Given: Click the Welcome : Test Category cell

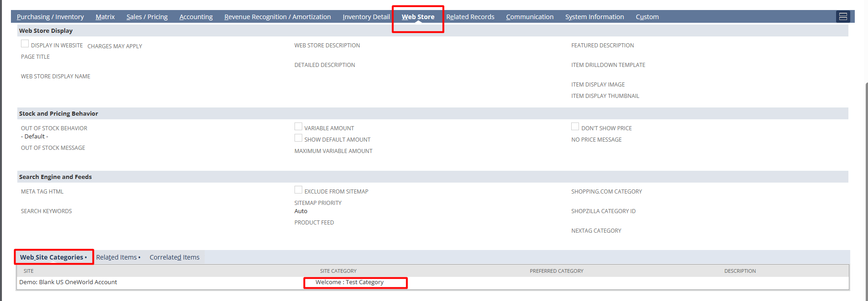Looking at the screenshot, I should point(350,282).
